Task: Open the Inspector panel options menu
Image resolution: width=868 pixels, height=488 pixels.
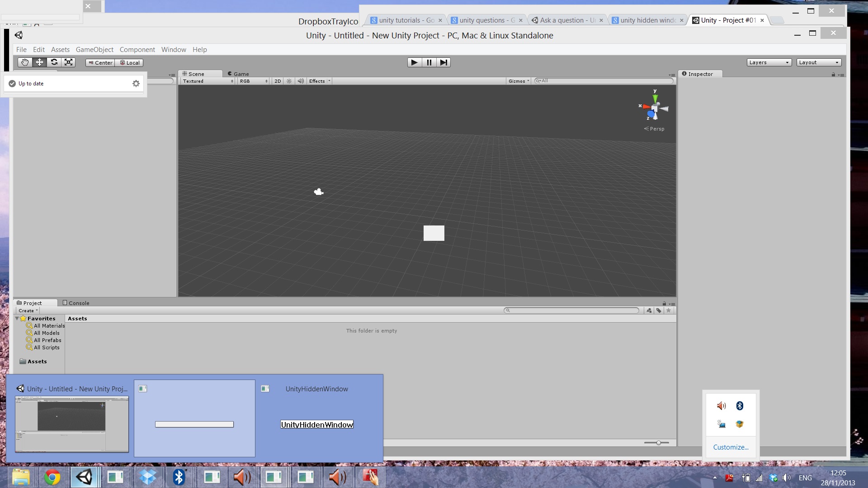Action: coord(841,75)
